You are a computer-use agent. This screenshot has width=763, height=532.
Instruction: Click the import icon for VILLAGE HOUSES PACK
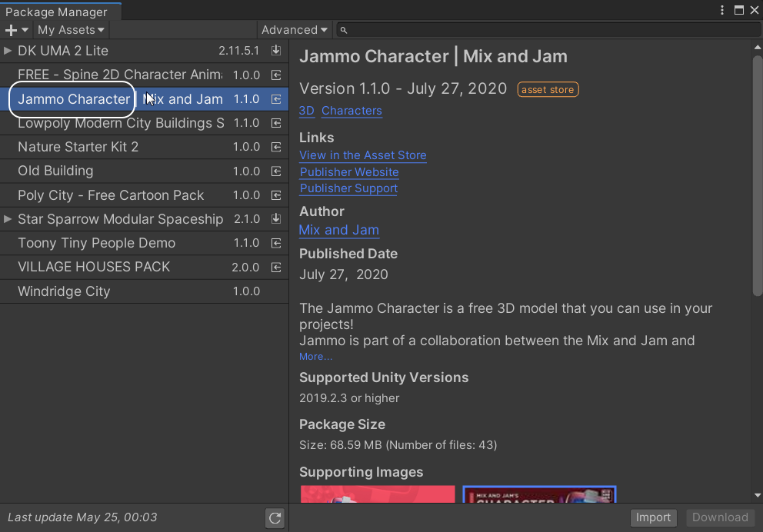276,267
